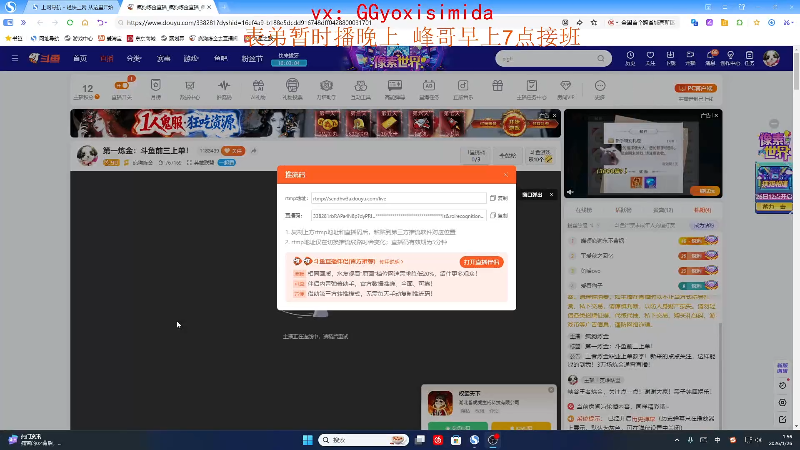The width and height of the screenshot is (800, 450).
Task: Open the fourth top nav item
Action: coord(163,59)
